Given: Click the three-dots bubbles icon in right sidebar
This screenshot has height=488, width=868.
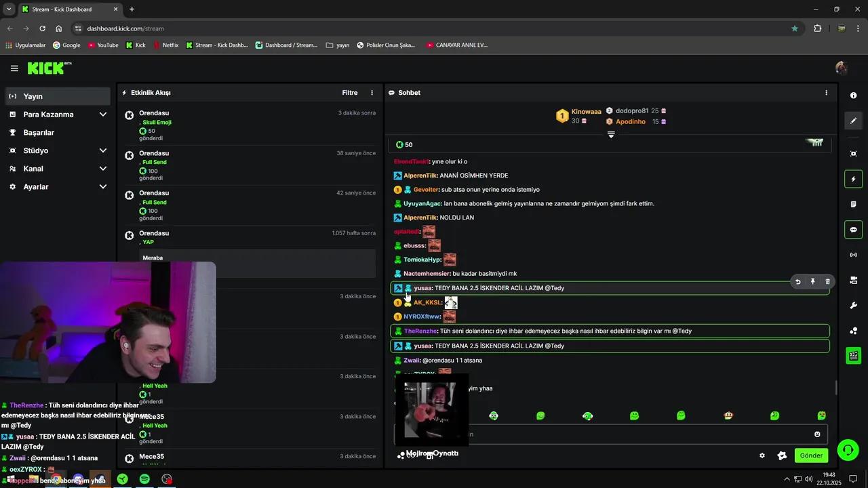Looking at the screenshot, I should pyautogui.click(x=853, y=331).
